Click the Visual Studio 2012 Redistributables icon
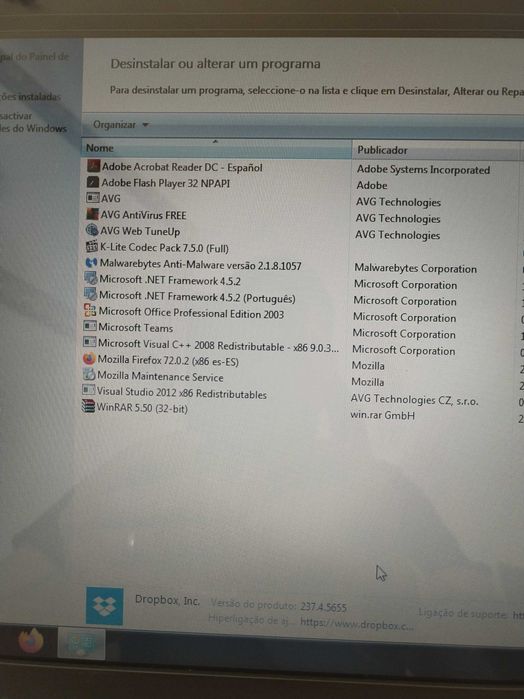This screenshot has height=699, width=524. pos(89,391)
